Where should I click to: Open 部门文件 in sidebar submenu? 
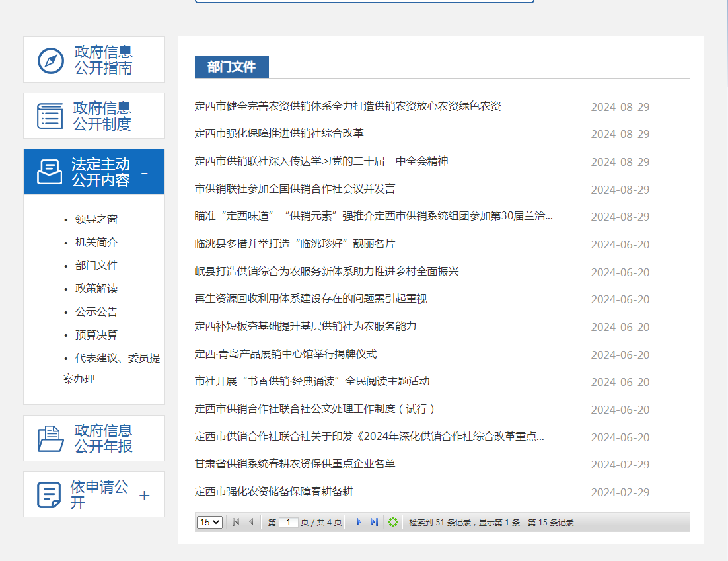coord(96,265)
